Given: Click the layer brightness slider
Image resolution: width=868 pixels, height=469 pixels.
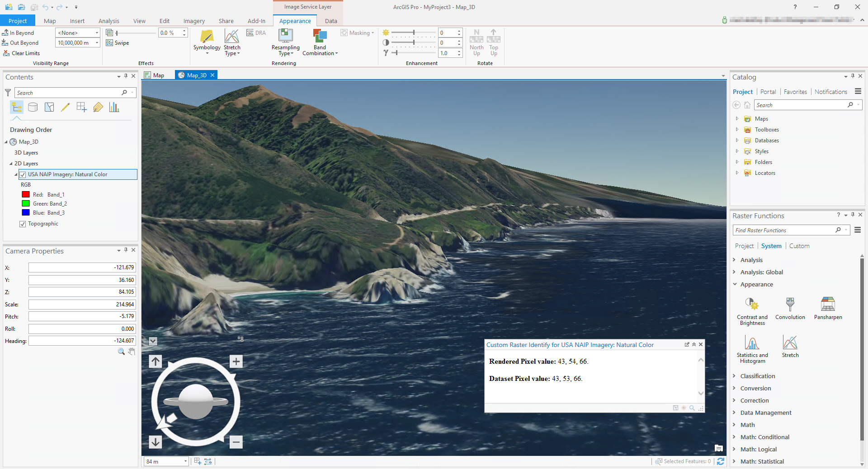Looking at the screenshot, I should (413, 33).
